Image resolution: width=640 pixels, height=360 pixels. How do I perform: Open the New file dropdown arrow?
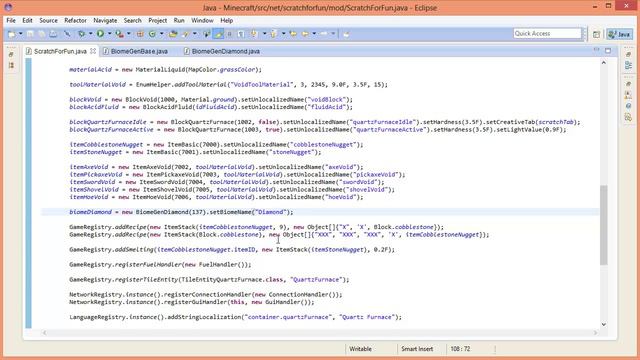point(21,34)
